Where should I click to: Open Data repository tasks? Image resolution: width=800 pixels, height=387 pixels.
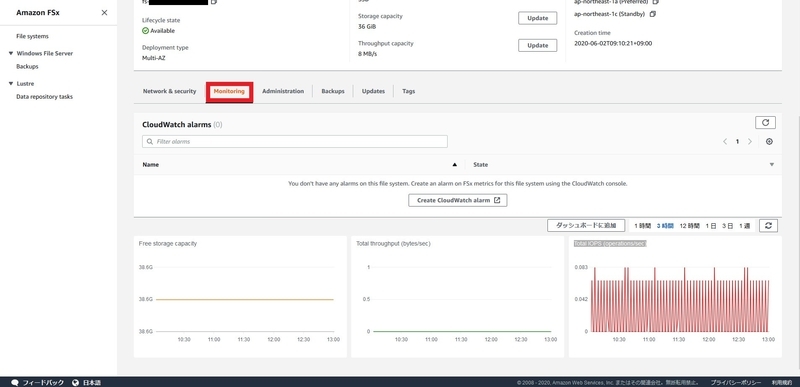44,97
